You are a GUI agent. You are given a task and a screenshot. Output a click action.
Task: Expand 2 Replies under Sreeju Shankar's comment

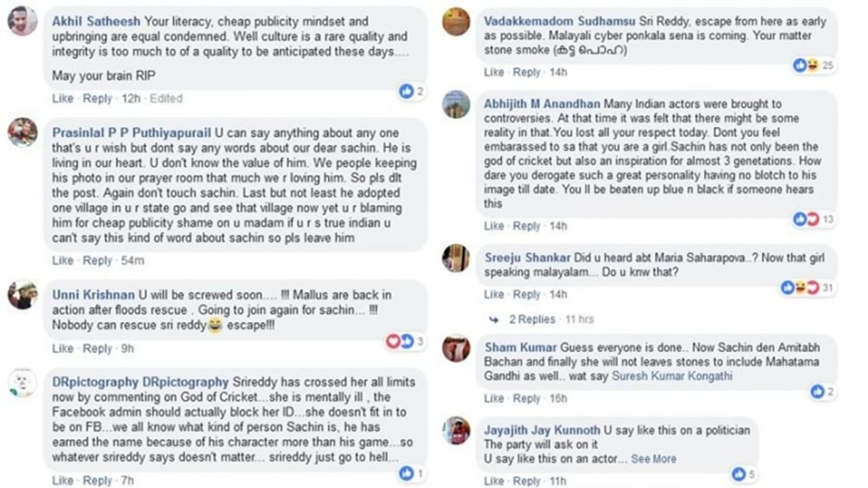coord(532,319)
